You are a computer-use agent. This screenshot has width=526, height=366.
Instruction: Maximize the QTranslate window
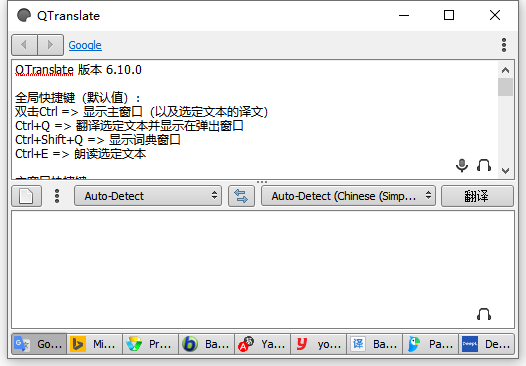point(449,15)
